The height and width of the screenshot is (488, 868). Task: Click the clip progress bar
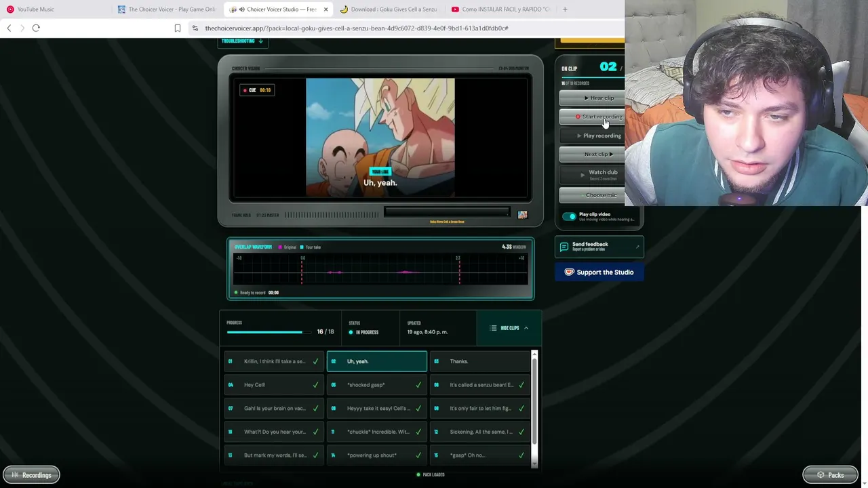(270, 332)
